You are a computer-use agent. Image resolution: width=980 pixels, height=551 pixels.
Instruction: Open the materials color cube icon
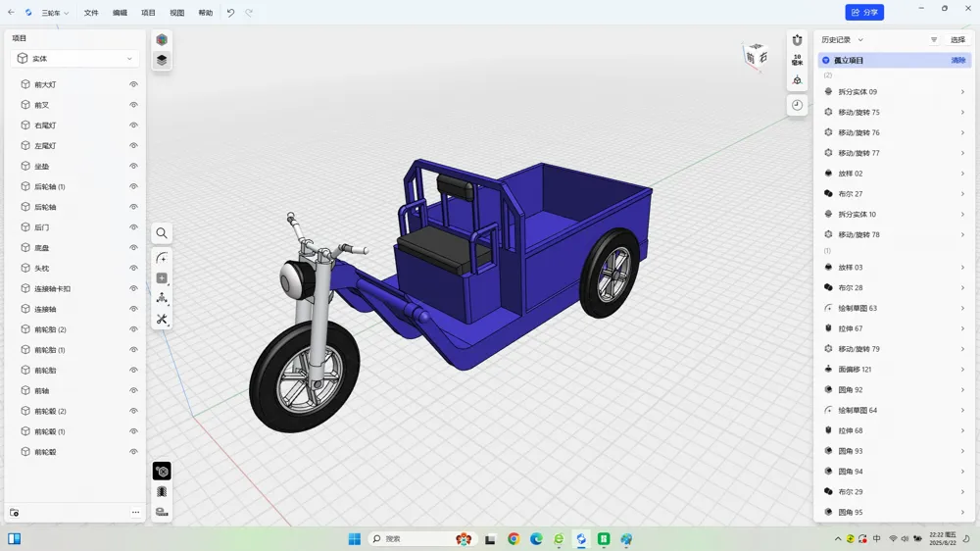[x=162, y=39]
